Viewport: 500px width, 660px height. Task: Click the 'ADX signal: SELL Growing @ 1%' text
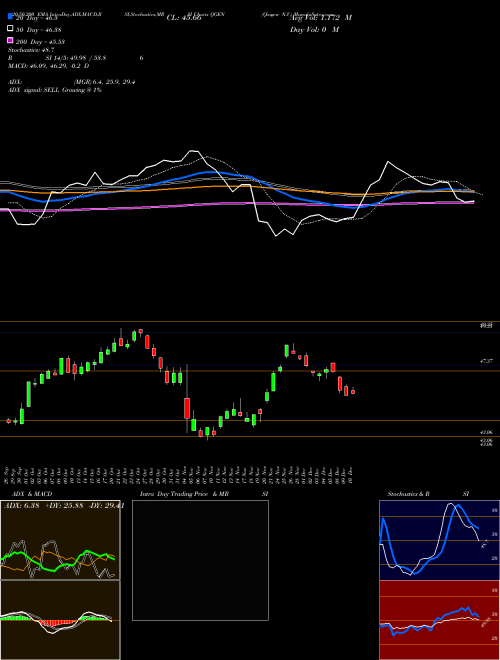(x=55, y=90)
